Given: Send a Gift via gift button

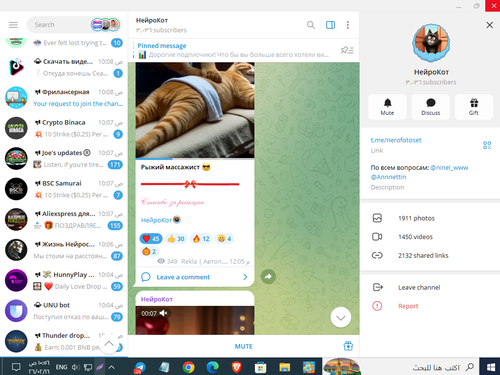Looking at the screenshot, I should [474, 107].
